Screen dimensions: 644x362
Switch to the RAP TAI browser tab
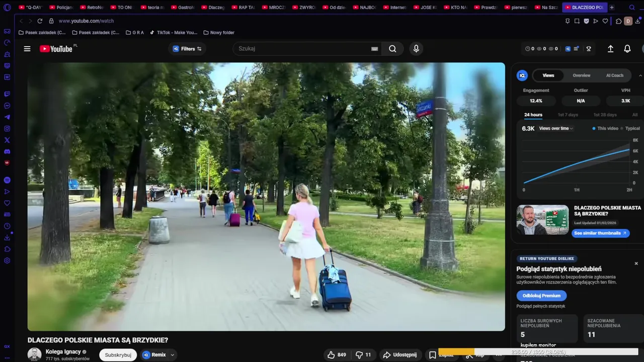coord(243,8)
